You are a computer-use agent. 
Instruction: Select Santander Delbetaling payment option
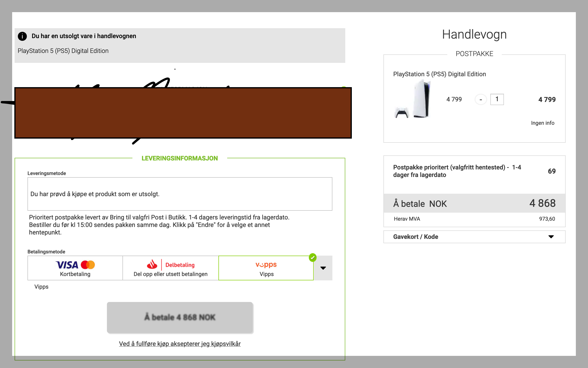click(171, 268)
